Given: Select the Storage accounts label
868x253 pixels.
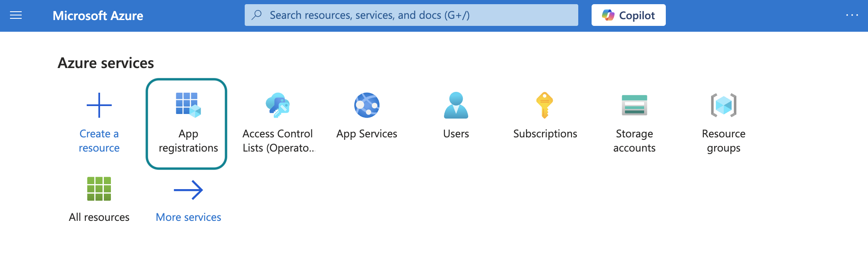Looking at the screenshot, I should click(x=635, y=141).
